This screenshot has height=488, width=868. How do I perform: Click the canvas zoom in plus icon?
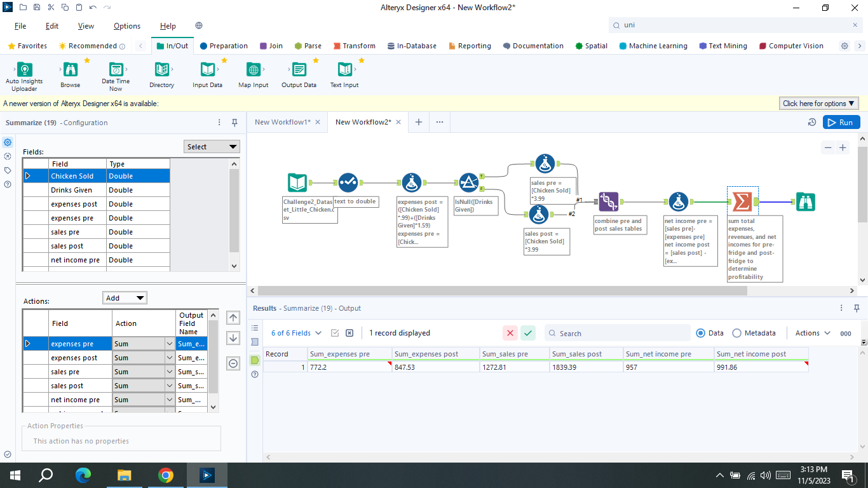point(843,147)
